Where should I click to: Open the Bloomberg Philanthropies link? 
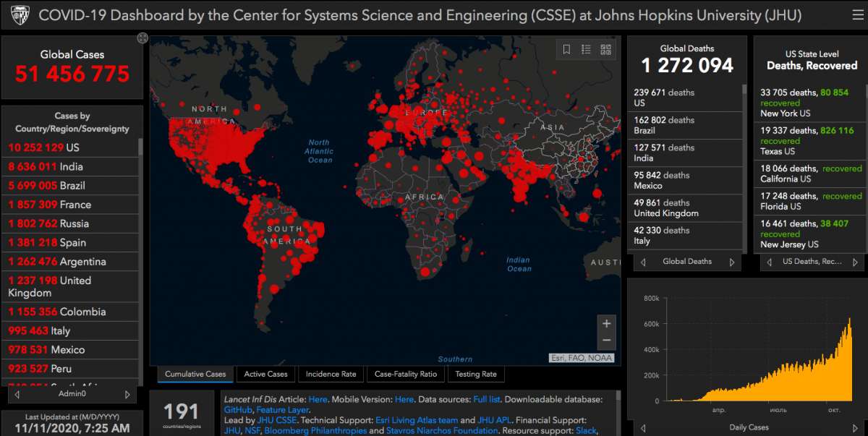[315, 431]
